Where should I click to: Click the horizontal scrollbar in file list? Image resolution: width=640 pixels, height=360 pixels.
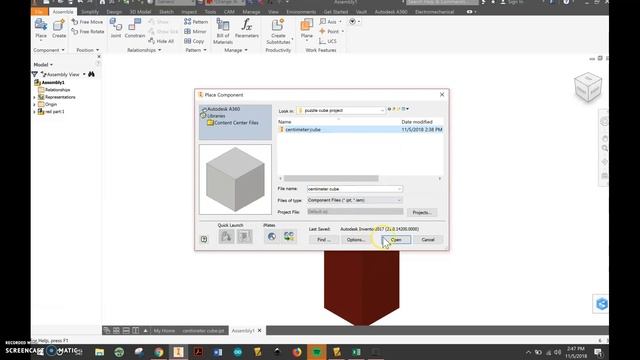[x=331, y=178]
